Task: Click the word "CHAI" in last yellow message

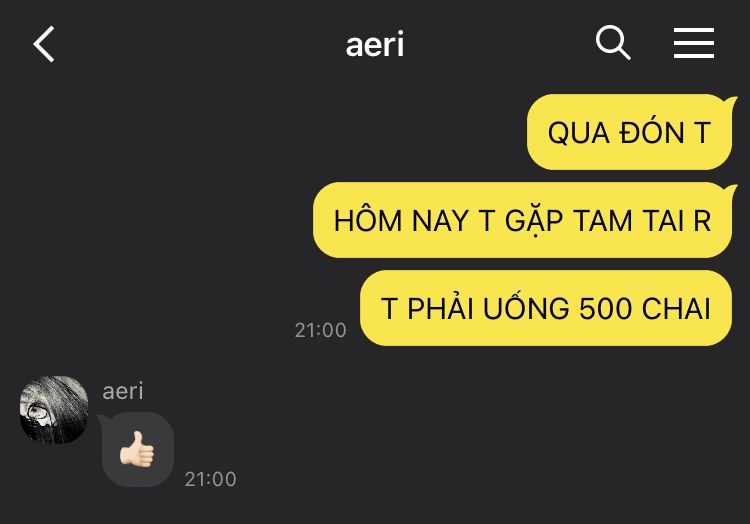Action: [676, 308]
